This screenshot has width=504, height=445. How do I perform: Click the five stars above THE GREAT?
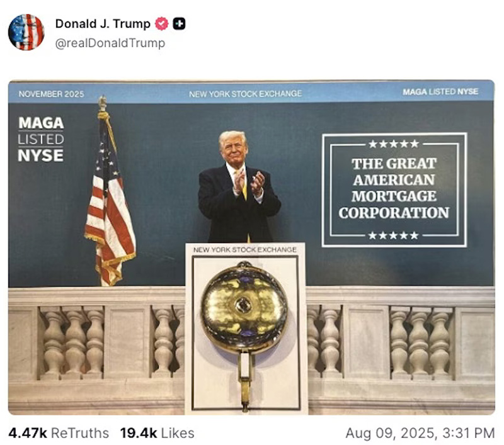394,144
